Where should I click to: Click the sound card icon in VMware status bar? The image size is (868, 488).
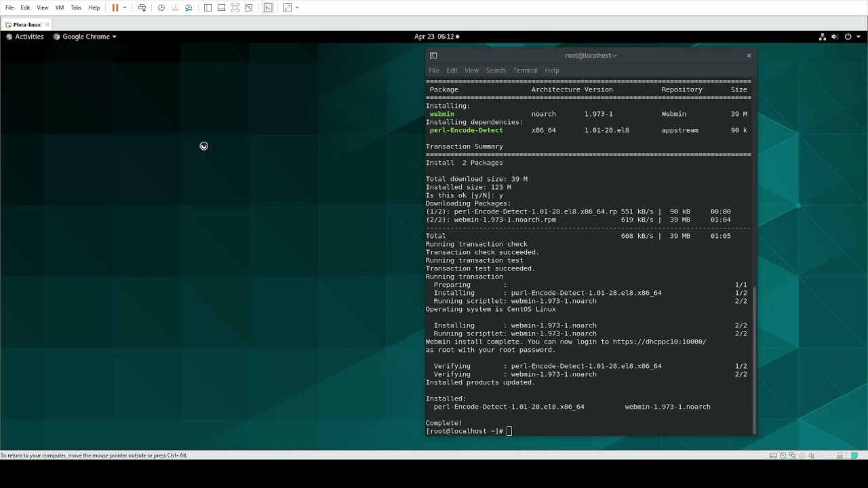click(812, 455)
